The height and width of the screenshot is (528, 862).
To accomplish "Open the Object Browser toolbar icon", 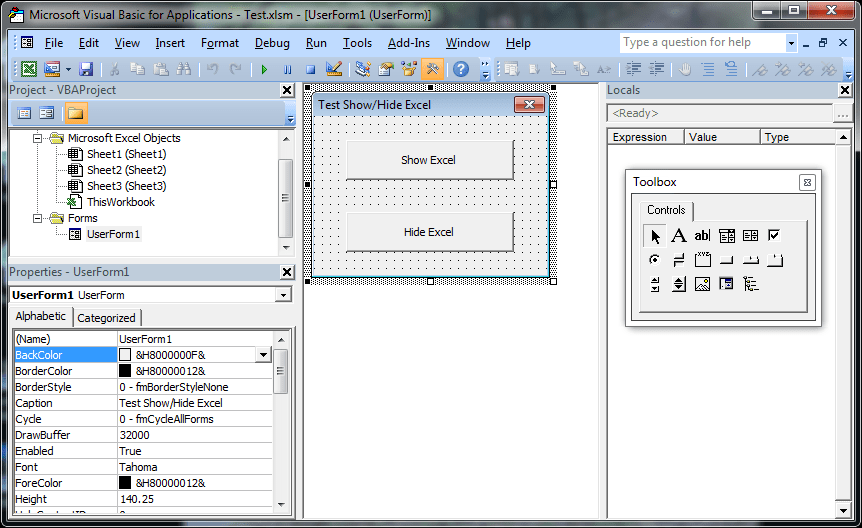I will 409,69.
